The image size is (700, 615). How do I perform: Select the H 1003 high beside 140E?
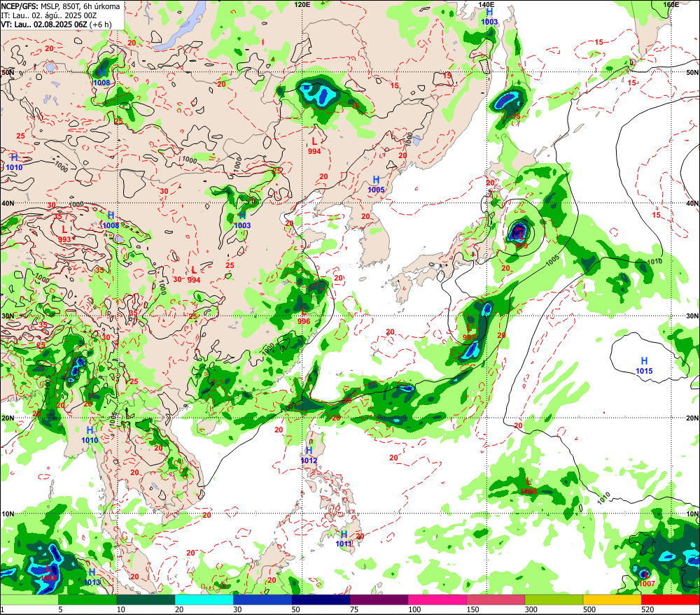489,17
